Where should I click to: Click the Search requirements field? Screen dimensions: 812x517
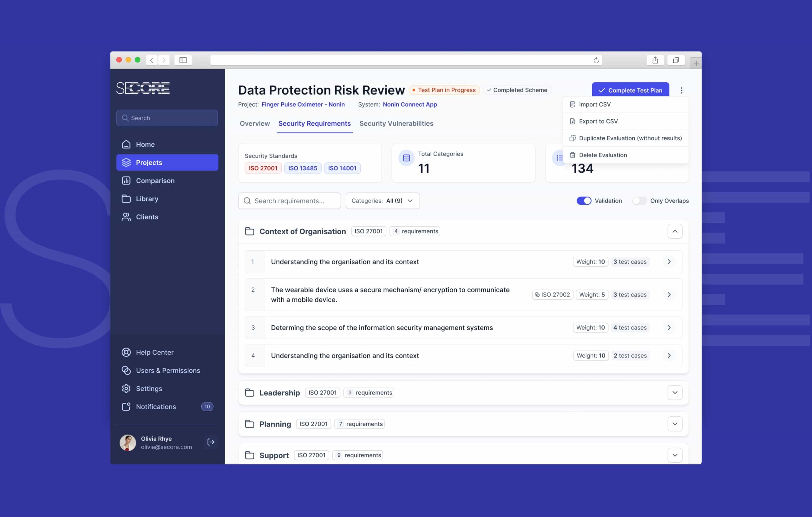click(x=289, y=201)
